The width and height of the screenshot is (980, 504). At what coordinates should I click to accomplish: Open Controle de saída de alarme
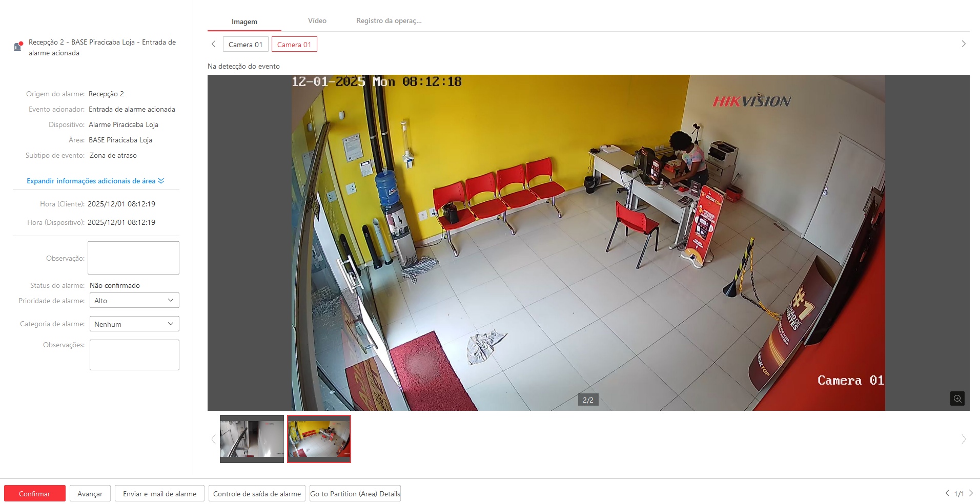[257, 494]
